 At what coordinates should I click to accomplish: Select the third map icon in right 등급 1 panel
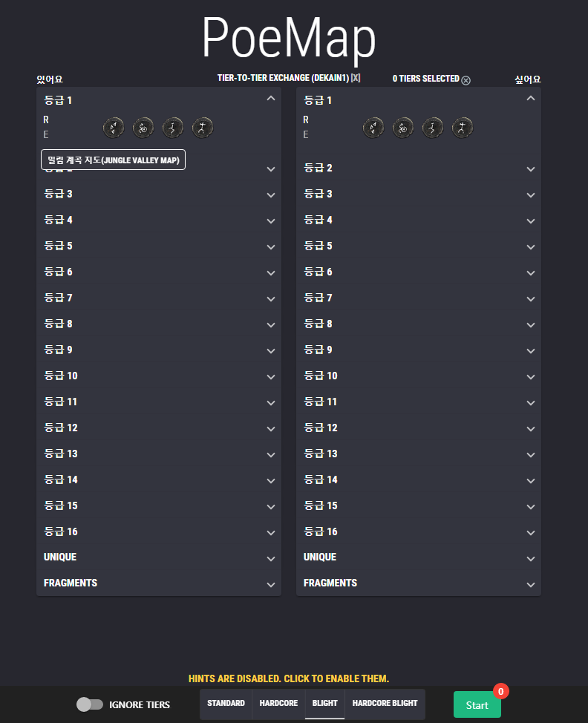pos(433,128)
